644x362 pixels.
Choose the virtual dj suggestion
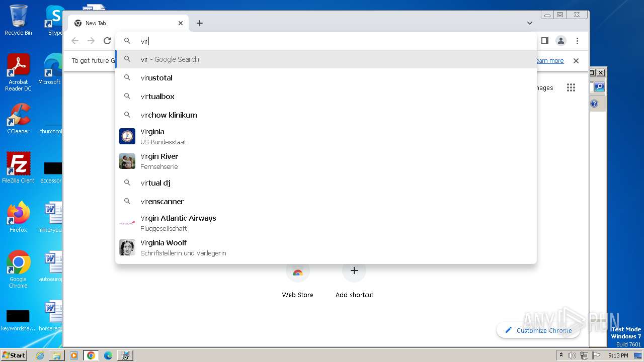pyautogui.click(x=326, y=183)
